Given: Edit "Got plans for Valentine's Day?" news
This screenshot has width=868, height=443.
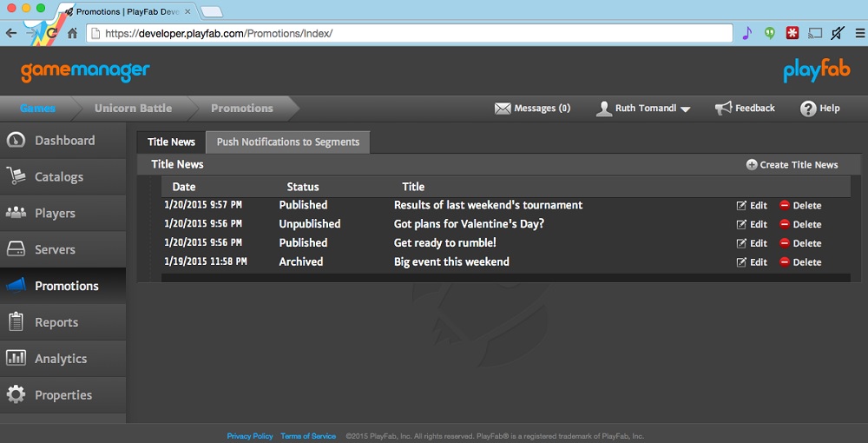Looking at the screenshot, I should (x=752, y=224).
